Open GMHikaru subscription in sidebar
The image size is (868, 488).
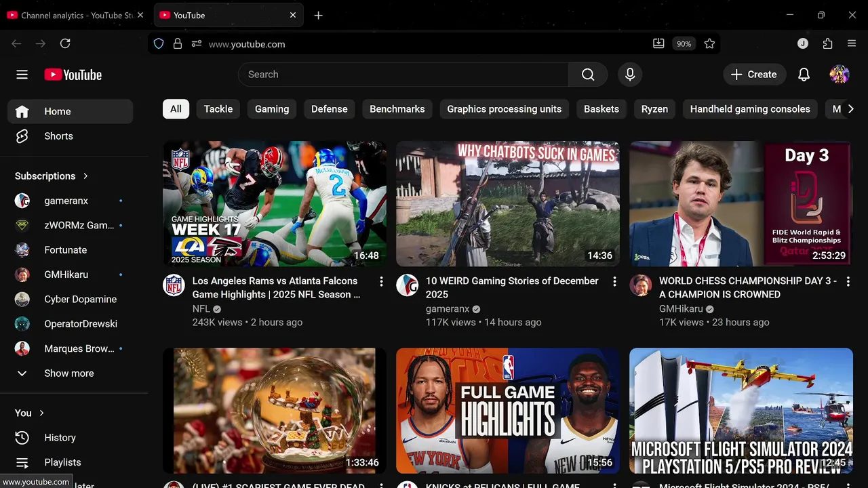point(70,274)
